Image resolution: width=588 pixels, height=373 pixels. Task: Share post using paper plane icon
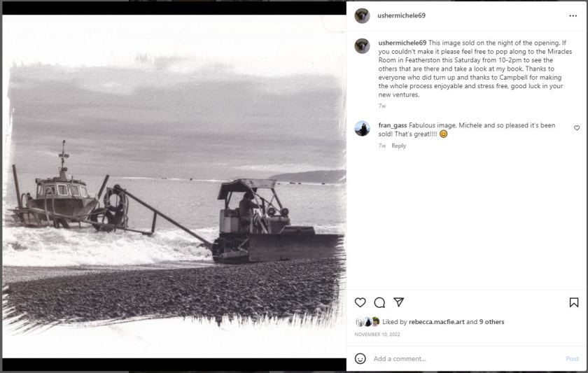[398, 302]
